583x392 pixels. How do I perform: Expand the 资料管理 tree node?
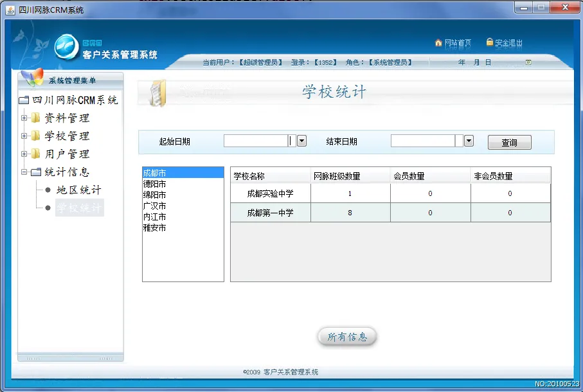coord(24,118)
